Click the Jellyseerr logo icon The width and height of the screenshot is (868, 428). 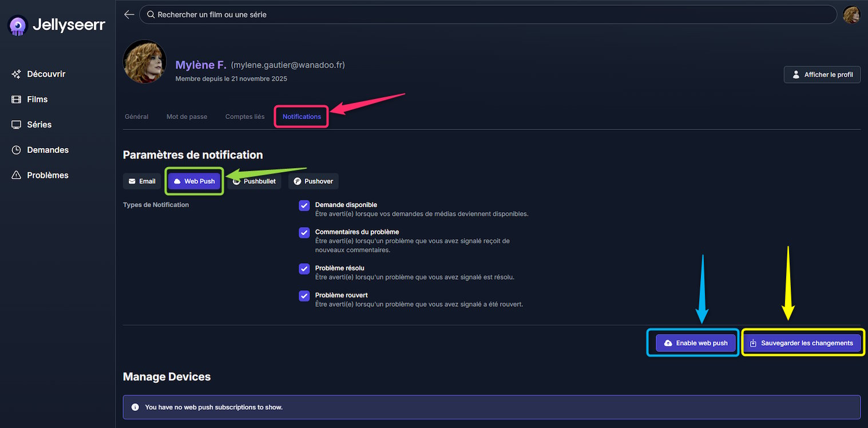[18, 25]
